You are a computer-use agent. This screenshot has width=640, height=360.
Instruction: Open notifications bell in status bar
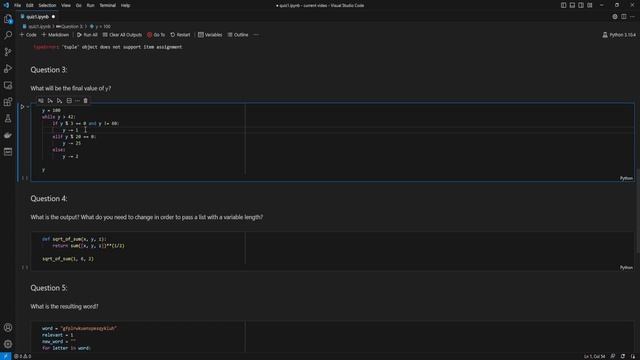coord(632,356)
